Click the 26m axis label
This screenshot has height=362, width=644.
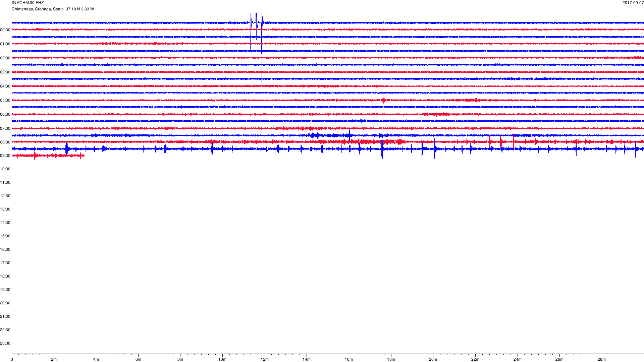pos(559,359)
